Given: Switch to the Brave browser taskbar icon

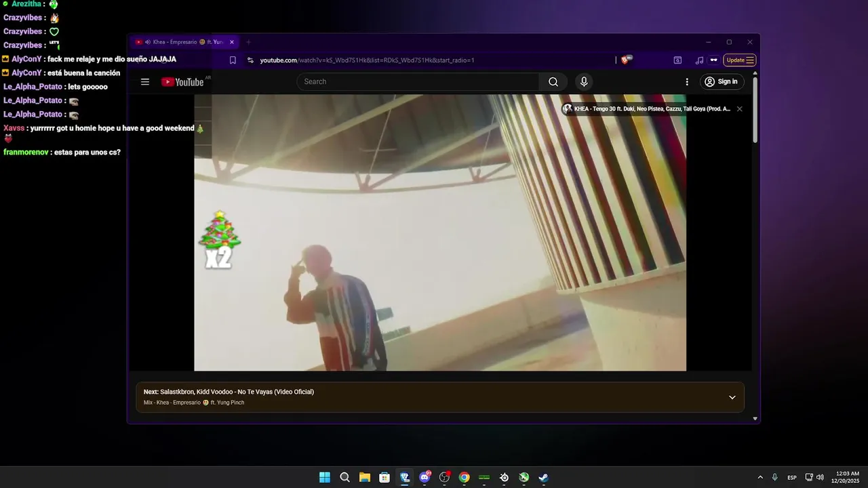Looking at the screenshot, I should [x=405, y=477].
